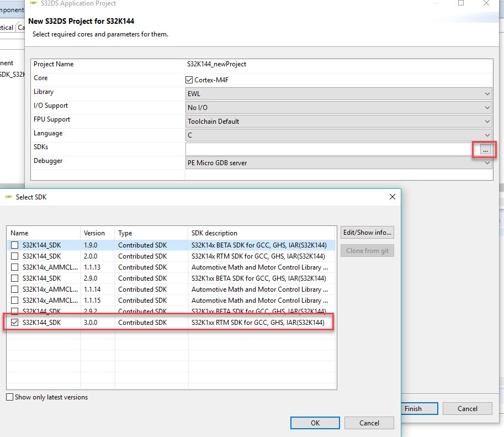This screenshot has height=437, width=504.
Task: Check the S32K14x_AMMCL 1.1.14 checkbox
Action: click(x=14, y=289)
